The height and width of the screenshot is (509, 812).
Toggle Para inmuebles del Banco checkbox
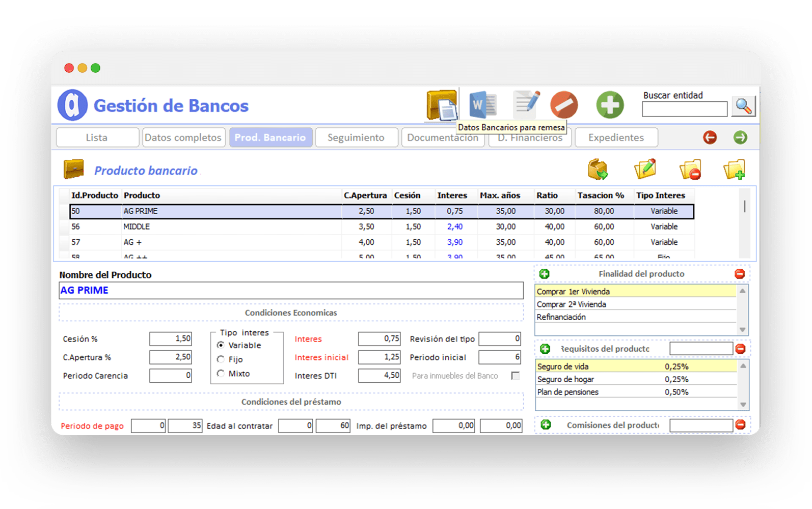tap(516, 376)
